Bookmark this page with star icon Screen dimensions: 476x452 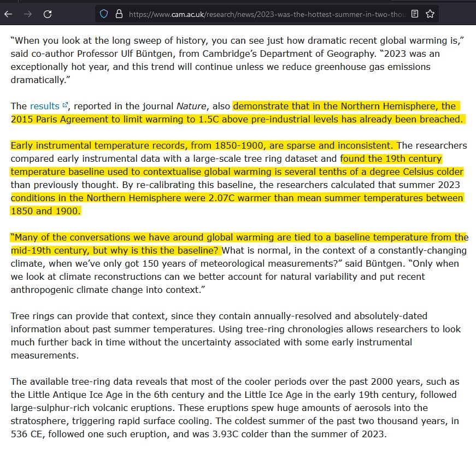[x=430, y=14]
